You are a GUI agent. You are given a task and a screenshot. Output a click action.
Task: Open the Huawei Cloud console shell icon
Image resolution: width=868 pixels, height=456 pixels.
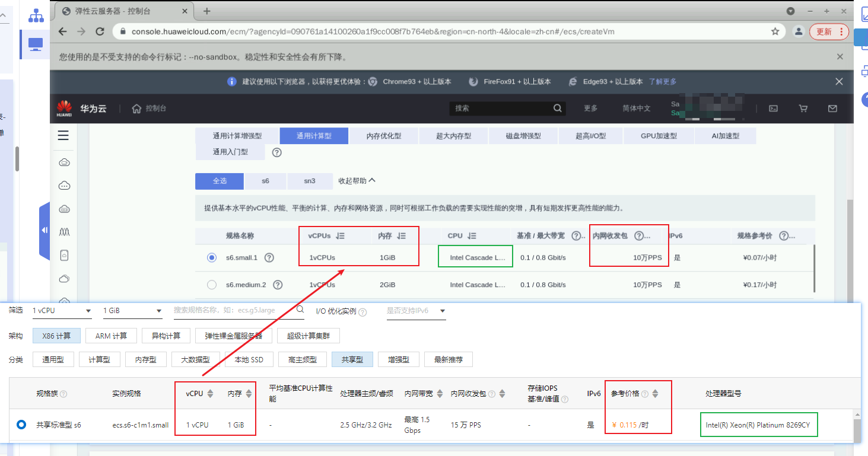pyautogui.click(x=774, y=108)
